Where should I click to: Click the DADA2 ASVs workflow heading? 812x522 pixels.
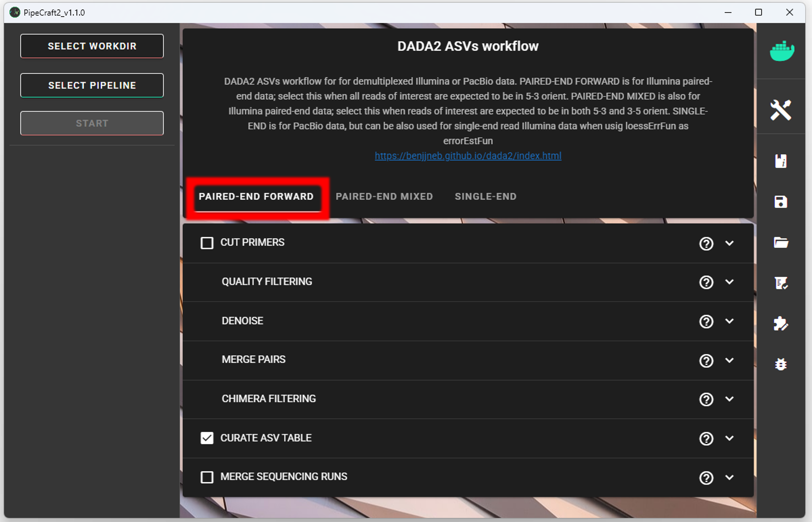click(468, 46)
